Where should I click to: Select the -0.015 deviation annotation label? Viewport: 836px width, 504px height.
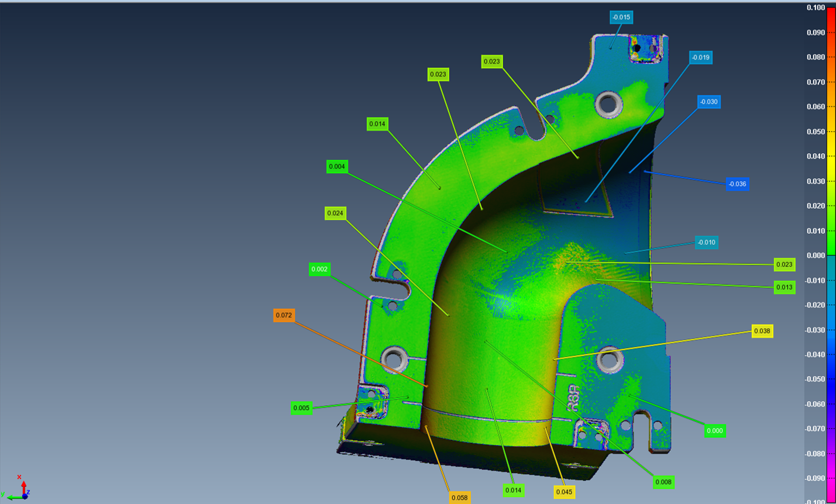621,18
